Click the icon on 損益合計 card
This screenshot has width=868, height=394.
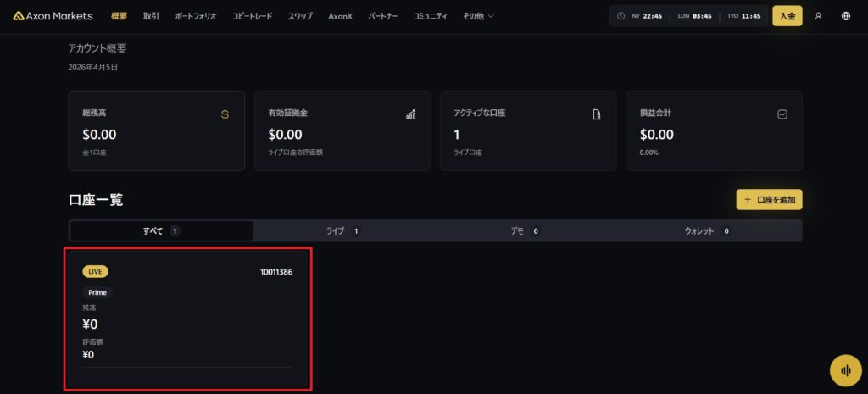[x=782, y=114]
